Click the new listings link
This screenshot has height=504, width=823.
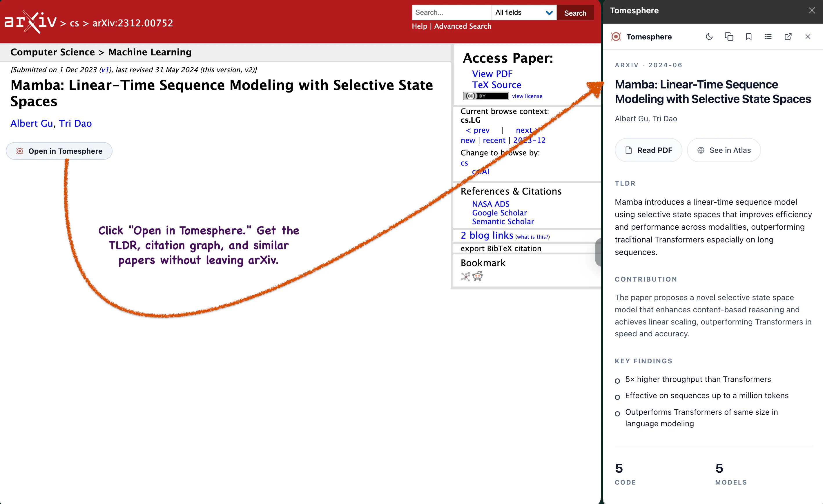[x=468, y=140]
